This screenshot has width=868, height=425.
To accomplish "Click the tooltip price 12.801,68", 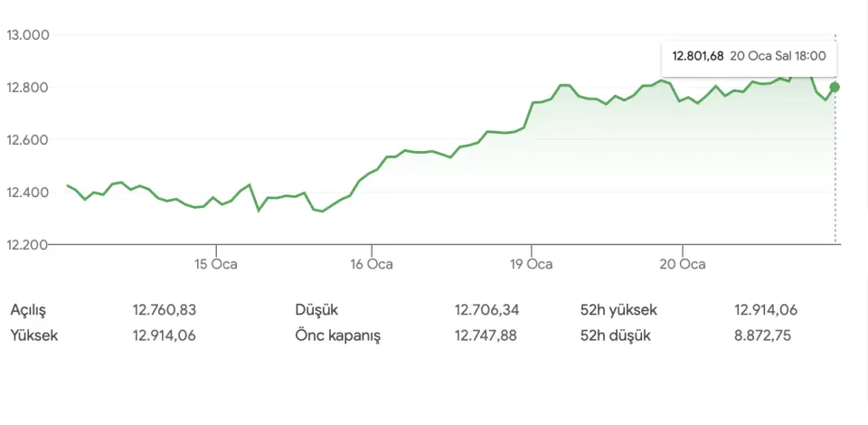I will pos(697,56).
